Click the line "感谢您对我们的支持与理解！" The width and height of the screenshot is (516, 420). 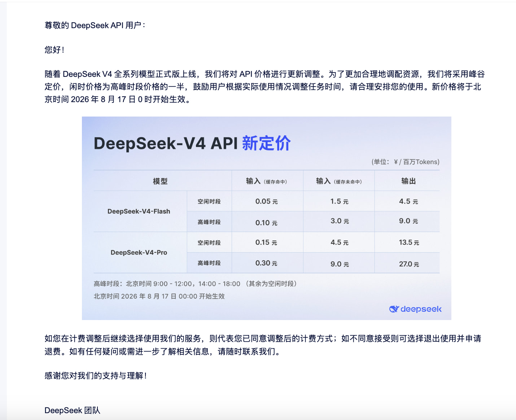point(96,376)
